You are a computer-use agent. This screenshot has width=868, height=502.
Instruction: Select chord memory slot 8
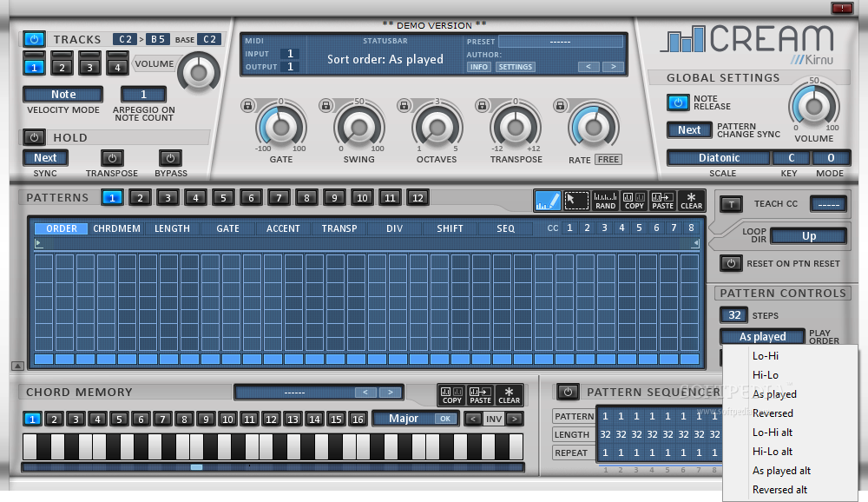tap(184, 419)
